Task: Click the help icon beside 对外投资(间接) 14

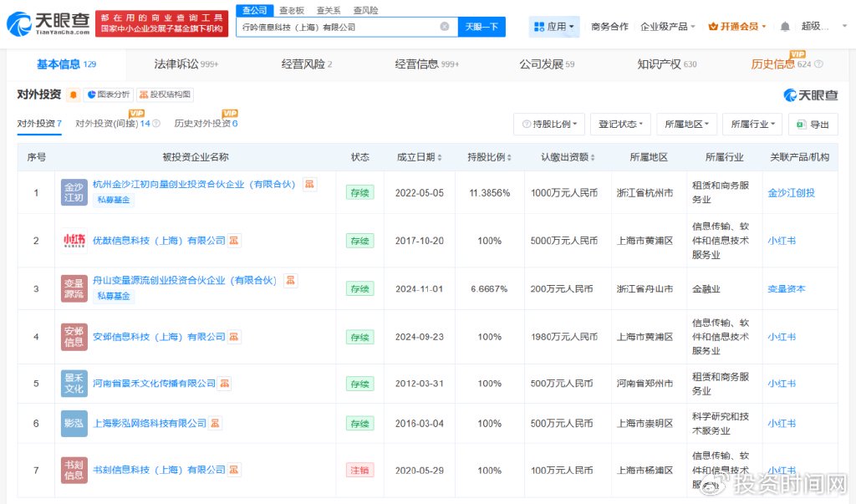Action: [x=156, y=124]
